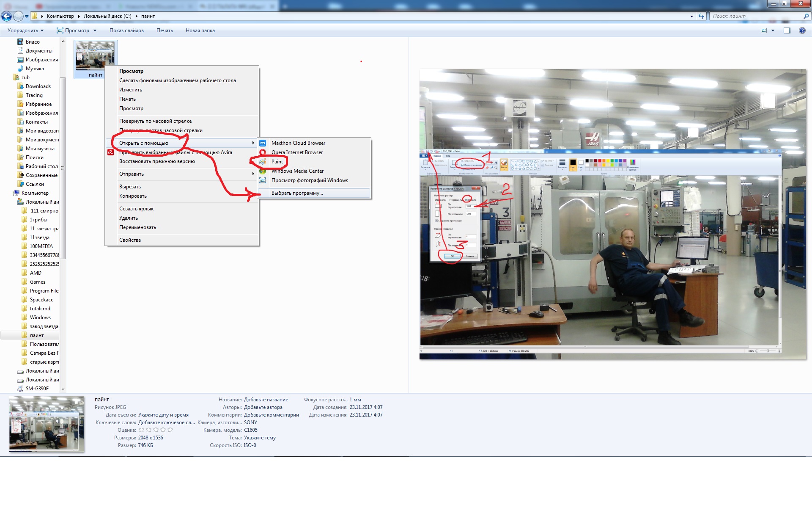Pick Windows Media Center entry
The width and height of the screenshot is (812, 508).
(297, 171)
